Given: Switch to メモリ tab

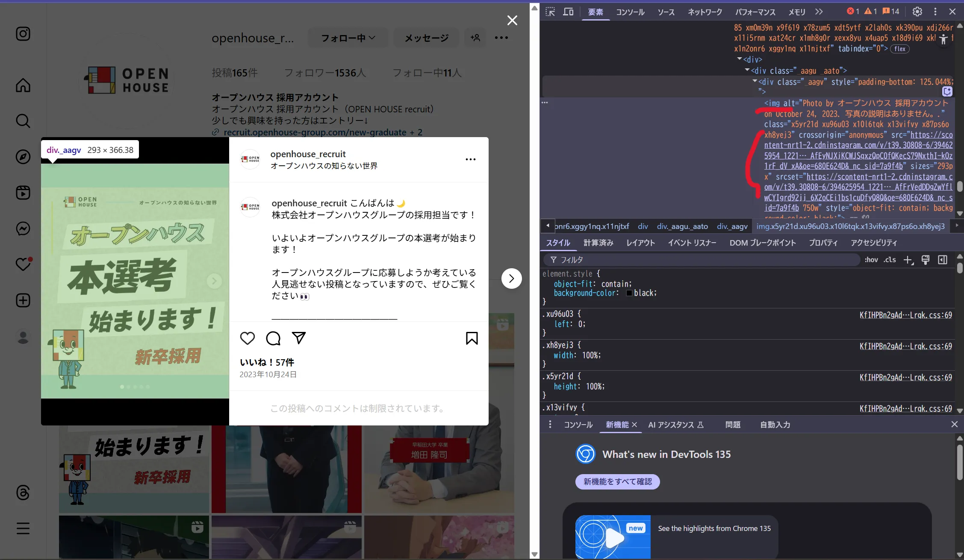Looking at the screenshot, I should point(797,12).
